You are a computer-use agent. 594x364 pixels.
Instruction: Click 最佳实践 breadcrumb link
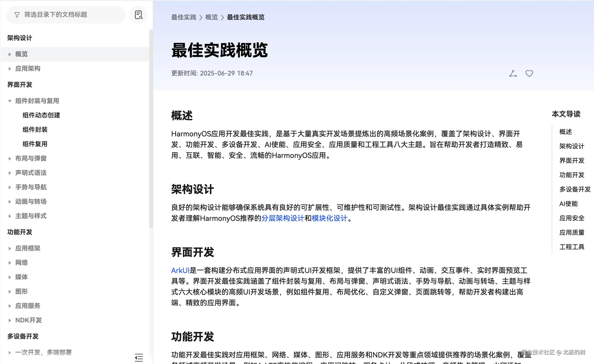click(184, 17)
